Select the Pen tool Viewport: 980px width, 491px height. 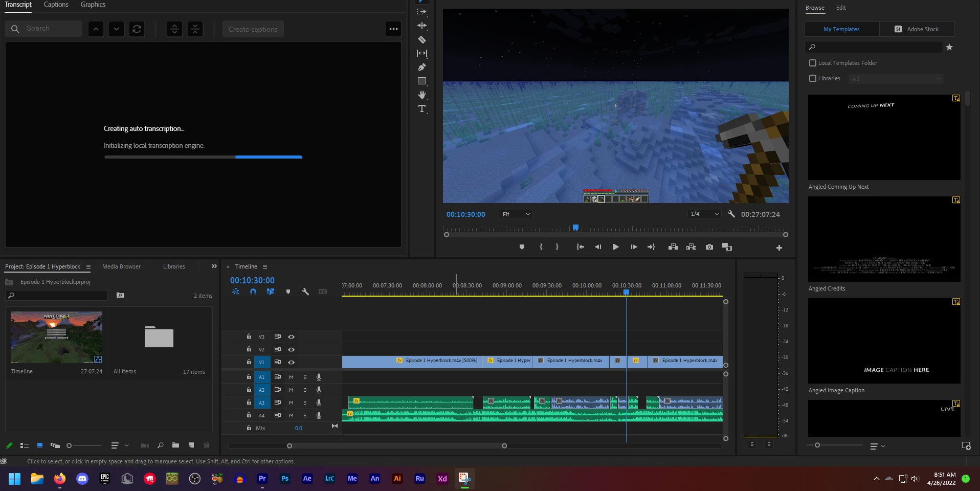coord(422,67)
